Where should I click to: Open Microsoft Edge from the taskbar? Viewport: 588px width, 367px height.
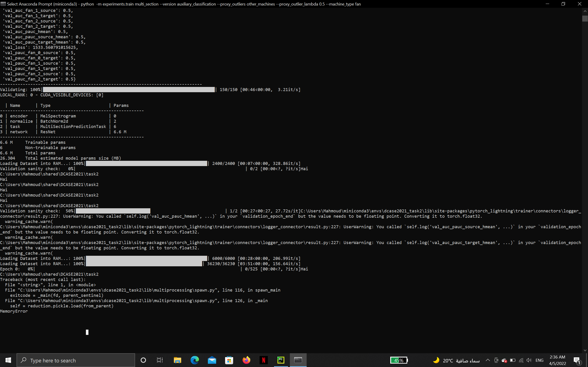pos(195,360)
